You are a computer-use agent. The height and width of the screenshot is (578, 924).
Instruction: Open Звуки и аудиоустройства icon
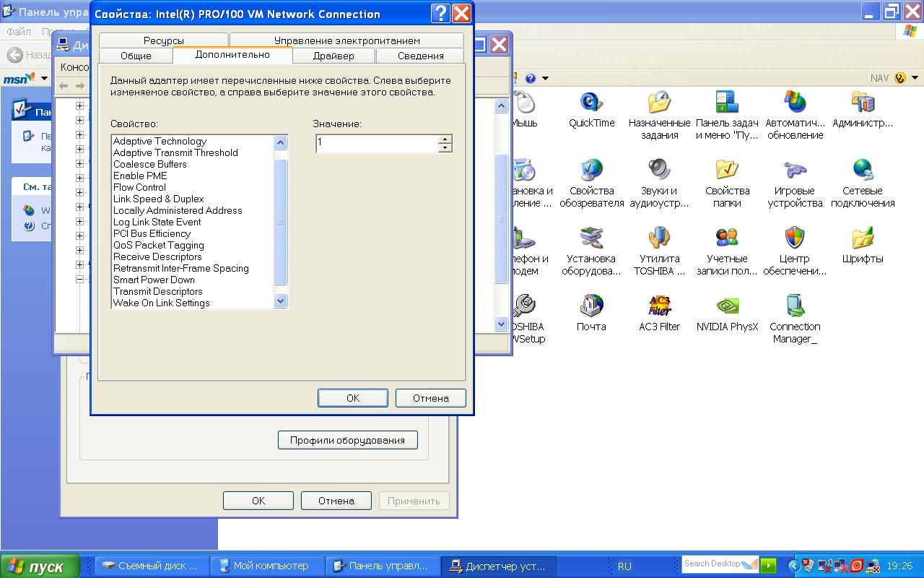pos(659,171)
